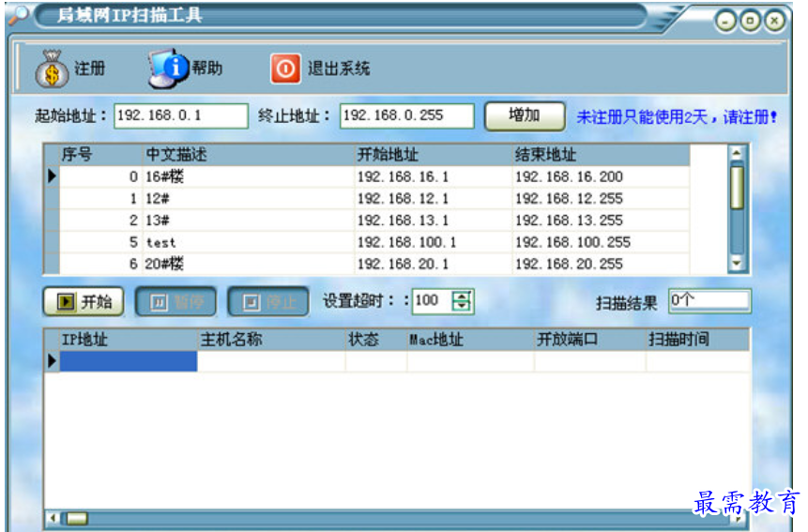Click end address 192.168.20.255 cell
The width and height of the screenshot is (808, 532).
(x=601, y=264)
